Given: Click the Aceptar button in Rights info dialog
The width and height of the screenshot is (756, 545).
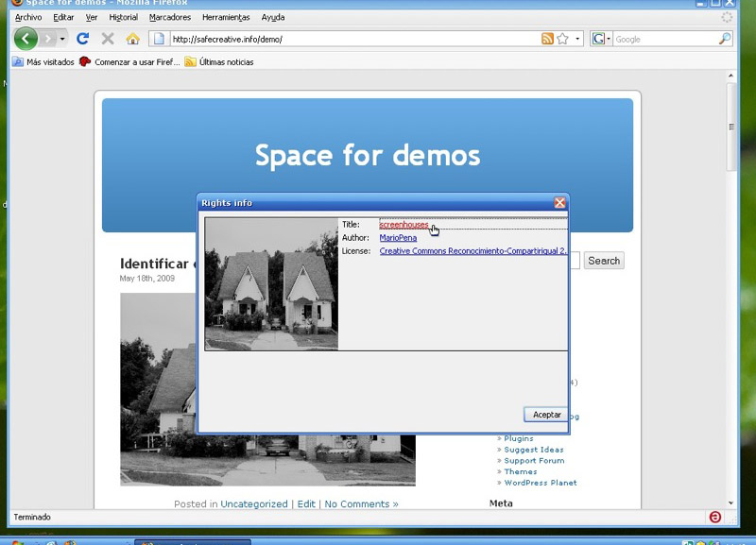Looking at the screenshot, I should coord(547,415).
